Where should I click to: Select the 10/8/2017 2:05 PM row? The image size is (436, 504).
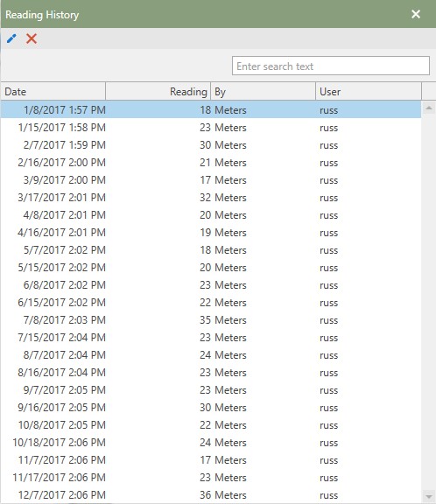click(211, 425)
